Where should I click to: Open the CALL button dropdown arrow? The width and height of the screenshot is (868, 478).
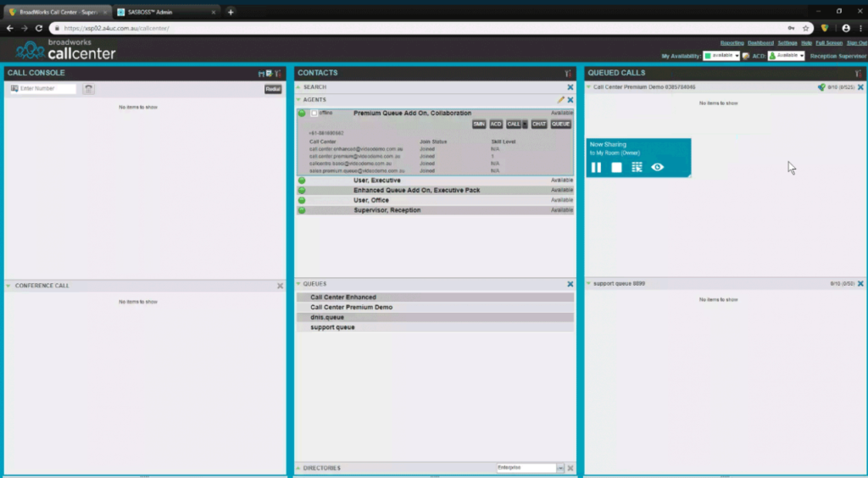pos(525,125)
